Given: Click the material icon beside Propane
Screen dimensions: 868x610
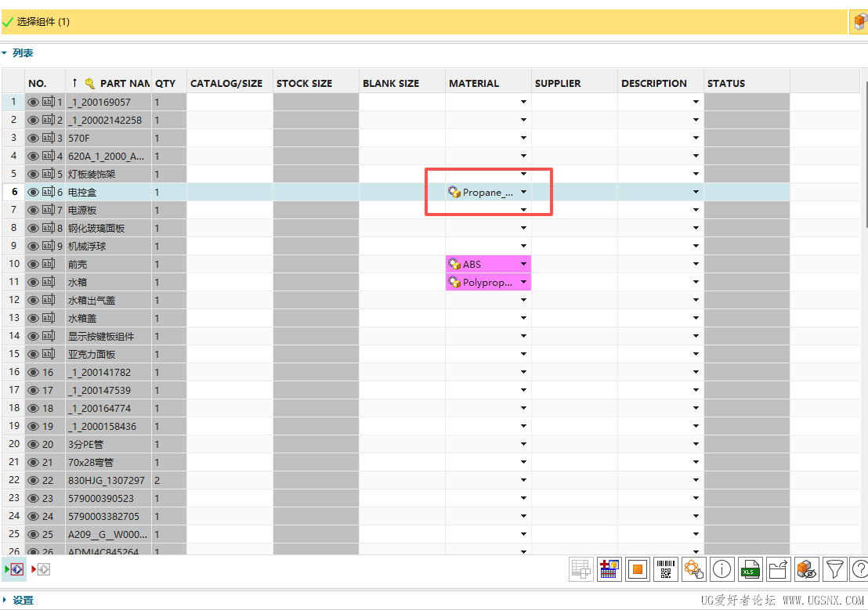Looking at the screenshot, I should (454, 192).
